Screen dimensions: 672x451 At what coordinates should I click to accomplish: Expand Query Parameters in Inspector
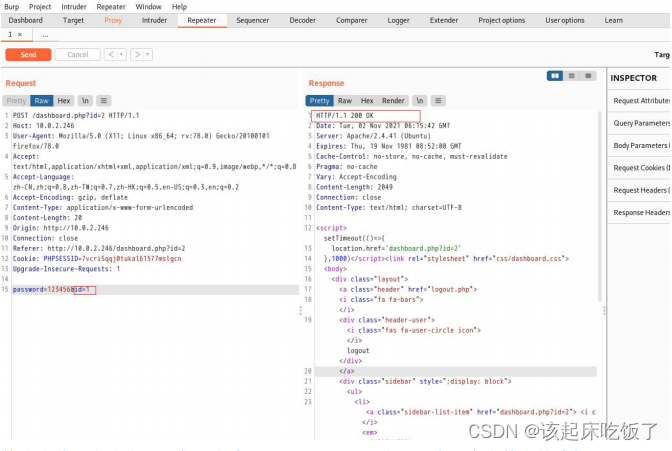point(639,123)
